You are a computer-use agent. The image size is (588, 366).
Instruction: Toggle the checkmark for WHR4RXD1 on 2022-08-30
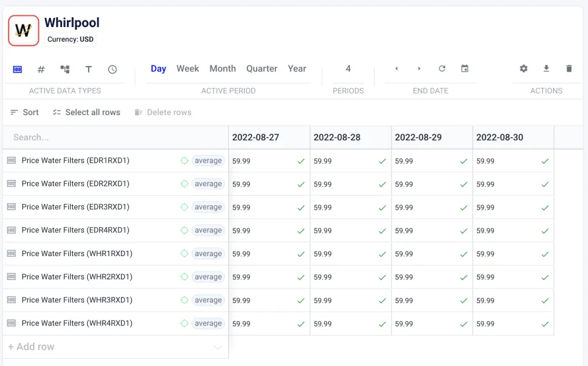coord(545,324)
